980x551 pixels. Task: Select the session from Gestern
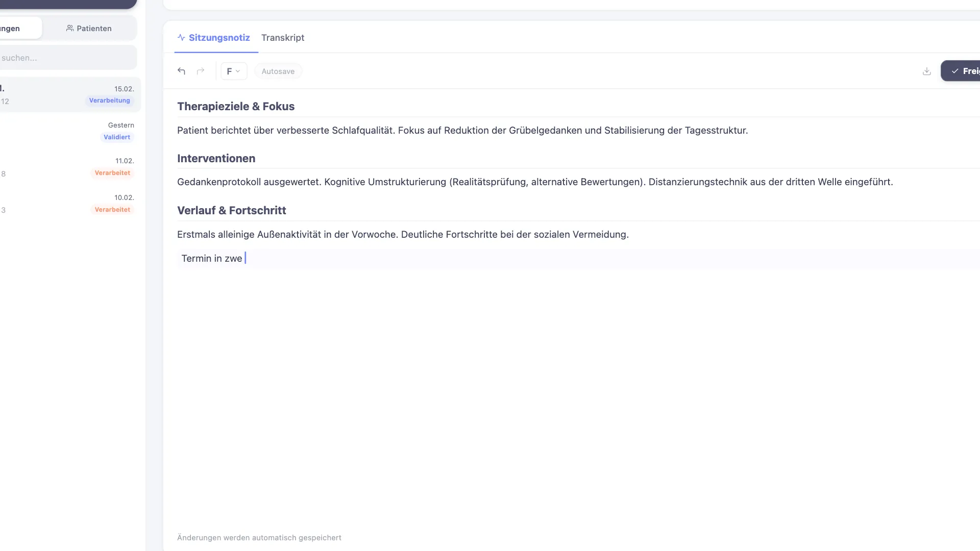(x=70, y=131)
